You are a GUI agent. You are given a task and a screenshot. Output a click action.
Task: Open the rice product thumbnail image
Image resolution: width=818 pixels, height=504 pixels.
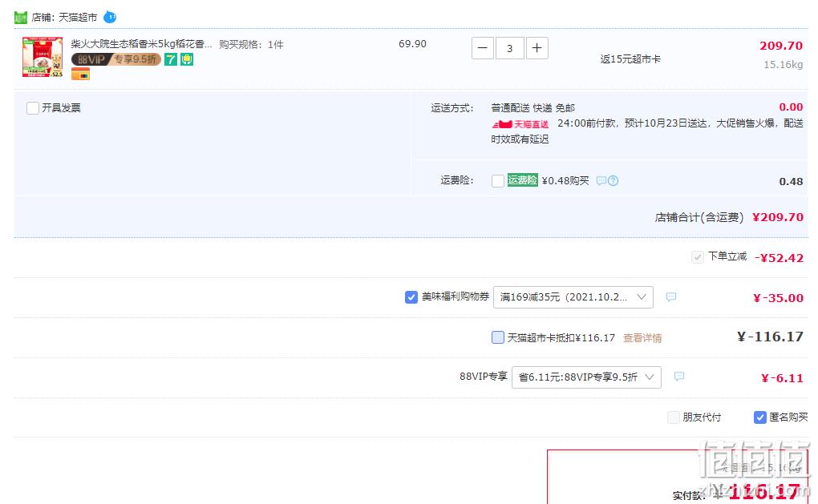pos(43,57)
